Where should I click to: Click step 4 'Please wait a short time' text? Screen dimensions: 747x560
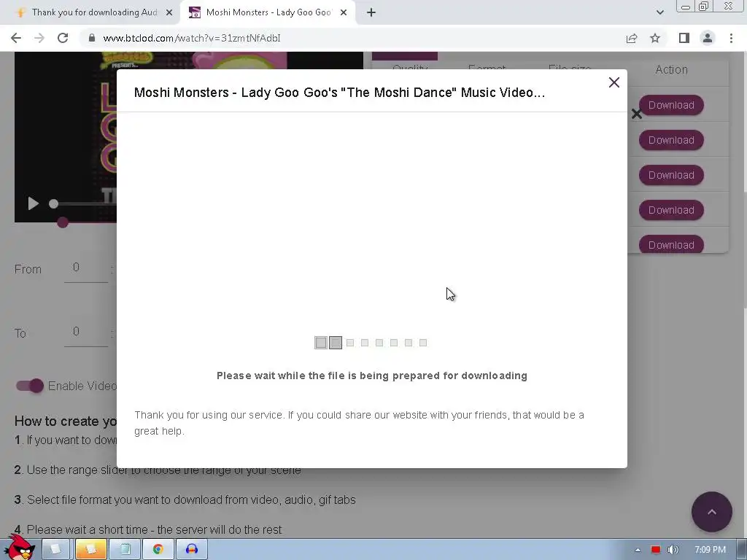pyautogui.click(x=147, y=529)
